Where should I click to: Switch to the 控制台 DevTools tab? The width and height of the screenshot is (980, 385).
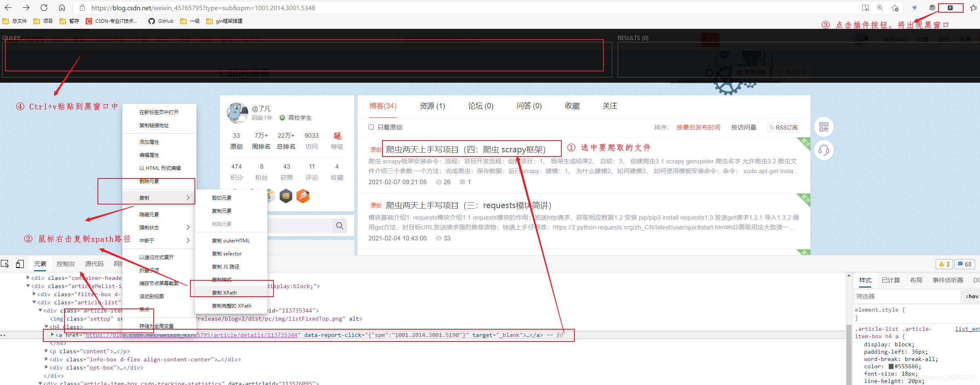coord(66,264)
